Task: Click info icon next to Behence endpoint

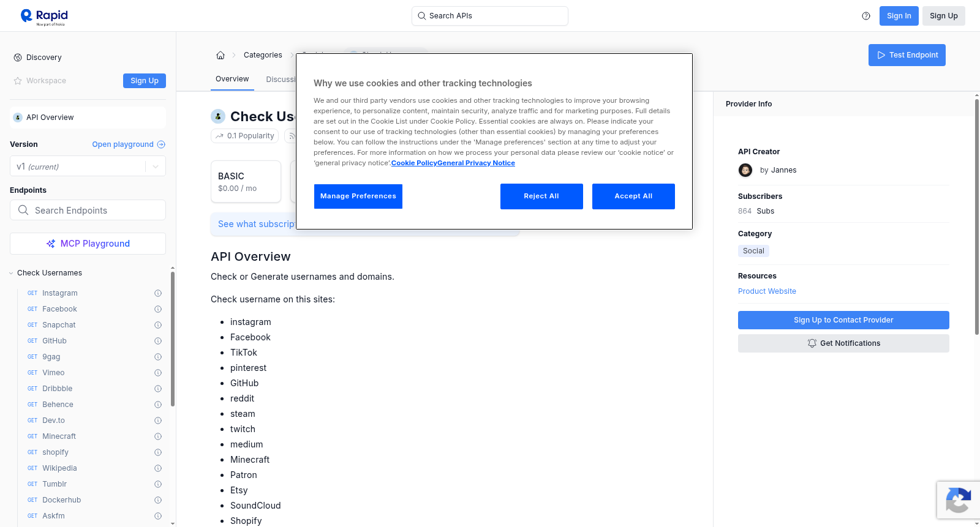Action: click(158, 405)
